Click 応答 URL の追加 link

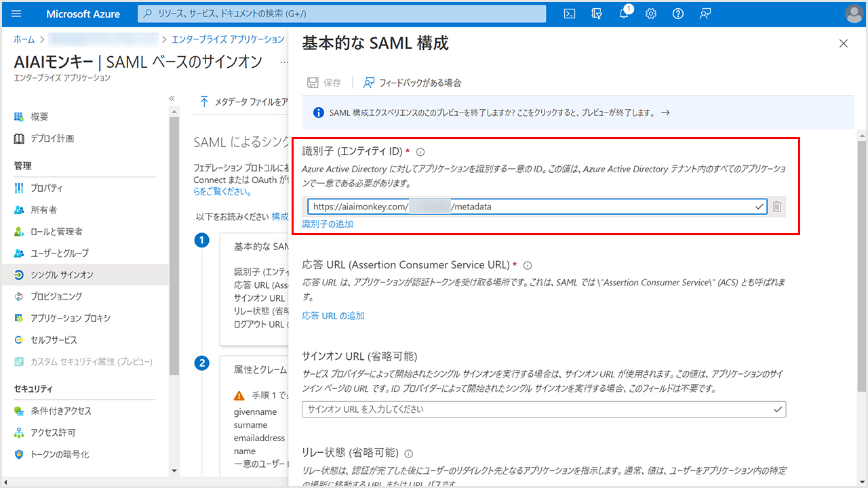pyautogui.click(x=333, y=316)
